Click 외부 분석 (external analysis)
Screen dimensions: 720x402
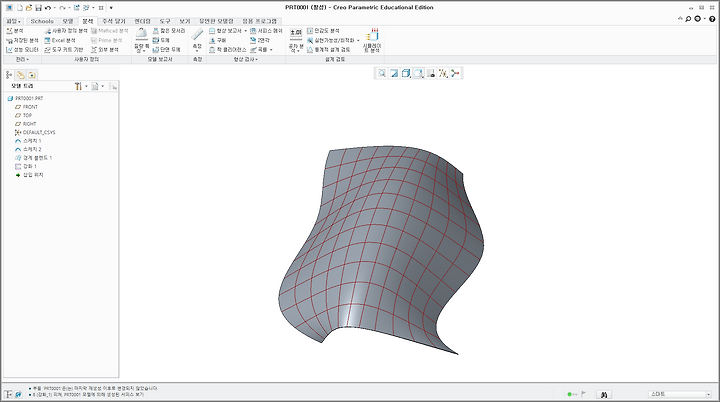(105, 50)
